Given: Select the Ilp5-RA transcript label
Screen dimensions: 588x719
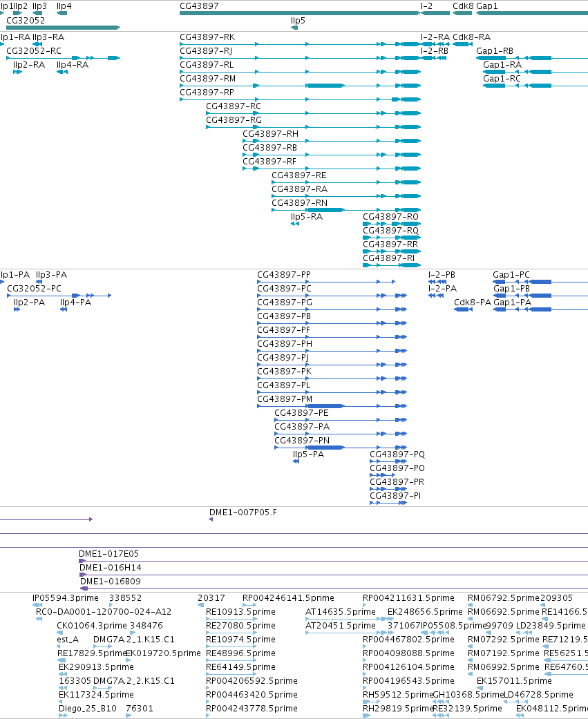Looking at the screenshot, I should pyautogui.click(x=307, y=216).
